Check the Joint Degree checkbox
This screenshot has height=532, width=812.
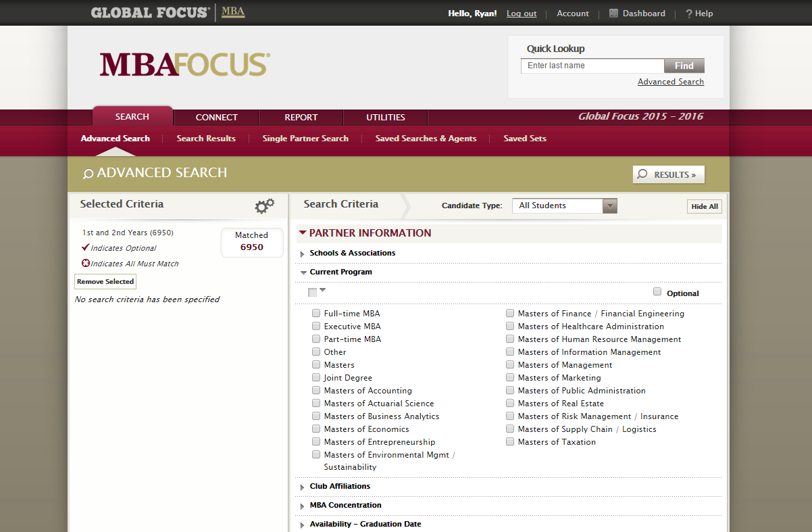(316, 378)
